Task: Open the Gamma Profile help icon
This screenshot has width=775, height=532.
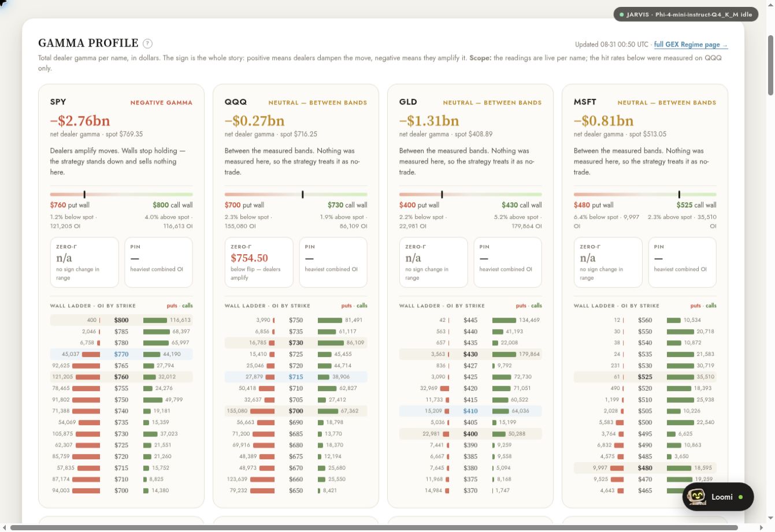Action: pos(147,43)
